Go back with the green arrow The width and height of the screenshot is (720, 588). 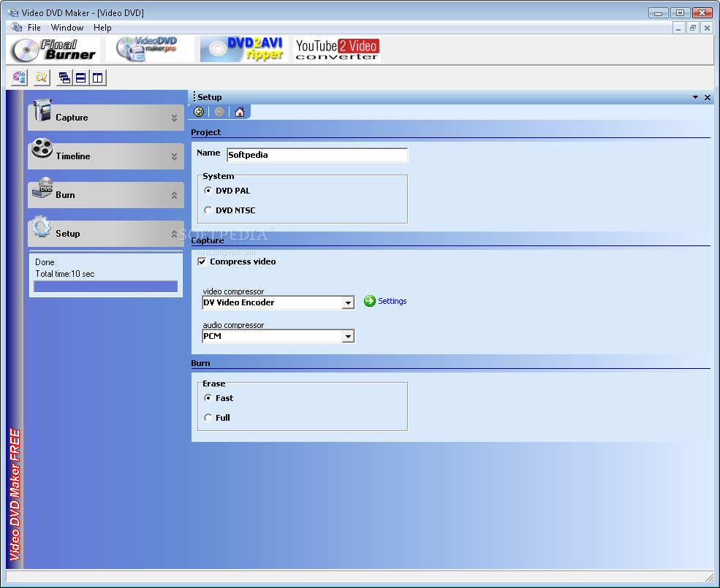199,112
